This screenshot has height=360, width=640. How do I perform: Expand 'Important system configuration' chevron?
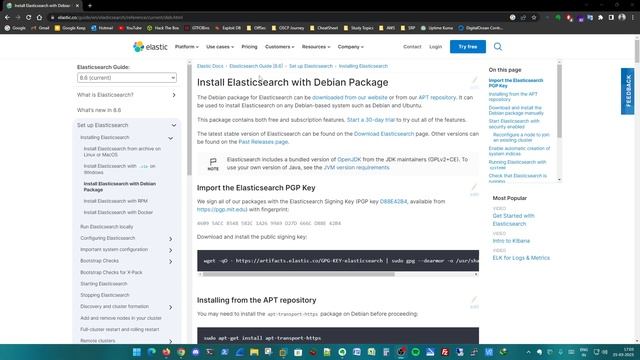(x=171, y=250)
